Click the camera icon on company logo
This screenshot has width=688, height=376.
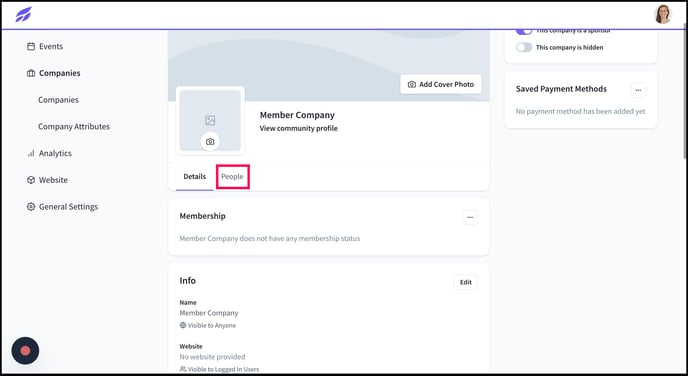pos(210,142)
